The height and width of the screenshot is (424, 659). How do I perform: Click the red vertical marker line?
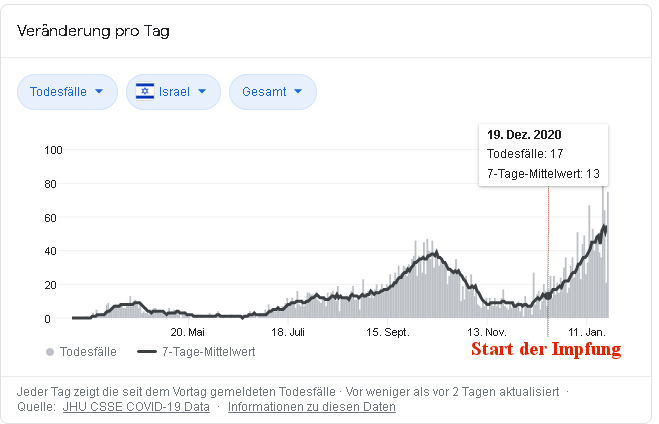[x=548, y=261]
